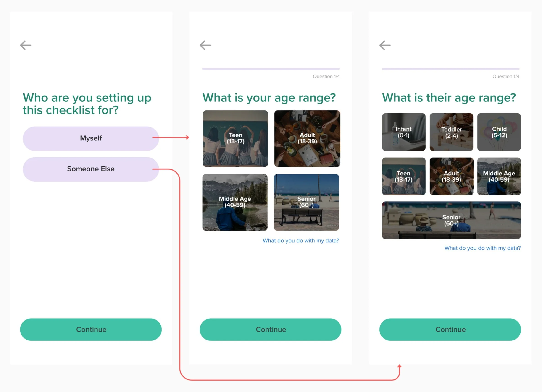This screenshot has width=542, height=392.
Task: Select the Myself option
Action: coord(91,138)
